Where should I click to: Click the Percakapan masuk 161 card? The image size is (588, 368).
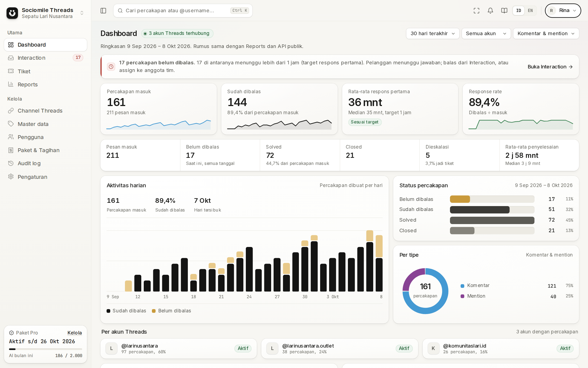158,109
